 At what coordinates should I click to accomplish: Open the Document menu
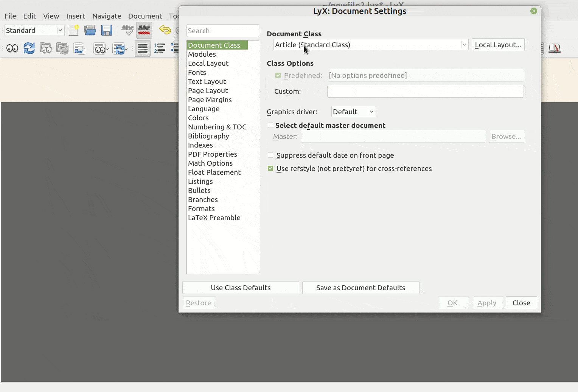point(145,16)
